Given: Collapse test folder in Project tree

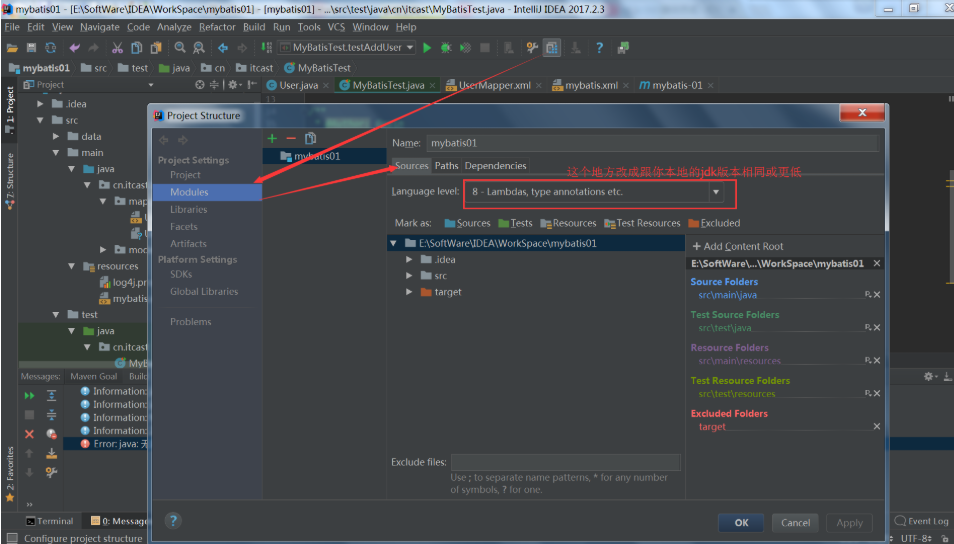Looking at the screenshot, I should (x=56, y=315).
